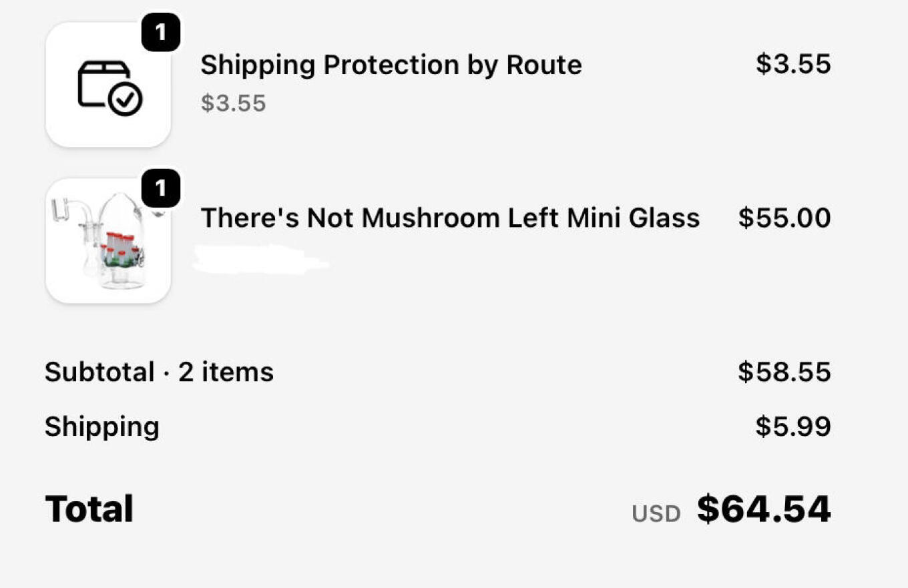Click the $55.00 Mini Glass price

784,218
